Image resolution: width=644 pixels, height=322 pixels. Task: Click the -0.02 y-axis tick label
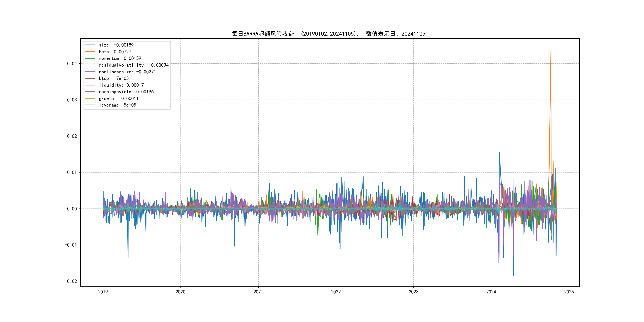pyautogui.click(x=71, y=281)
